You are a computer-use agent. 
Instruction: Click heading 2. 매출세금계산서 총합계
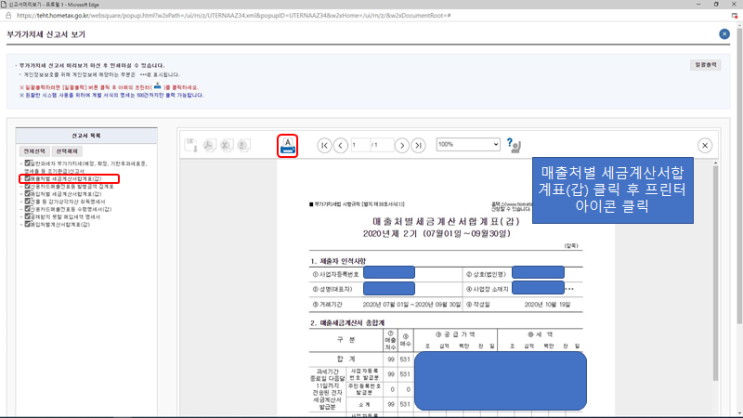[x=347, y=323]
